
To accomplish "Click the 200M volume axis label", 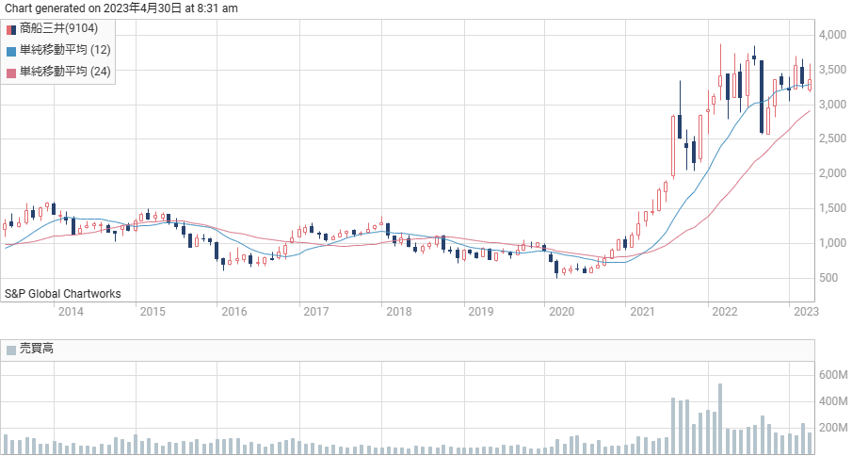I will tap(833, 428).
